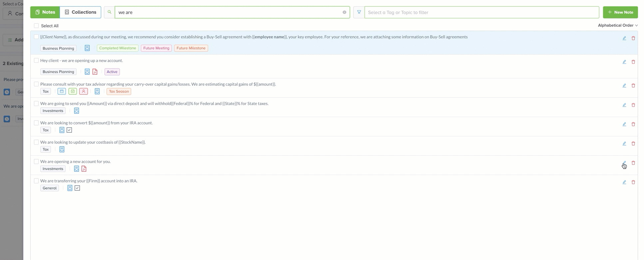Click red person icon on tax advisor note

[x=84, y=91]
